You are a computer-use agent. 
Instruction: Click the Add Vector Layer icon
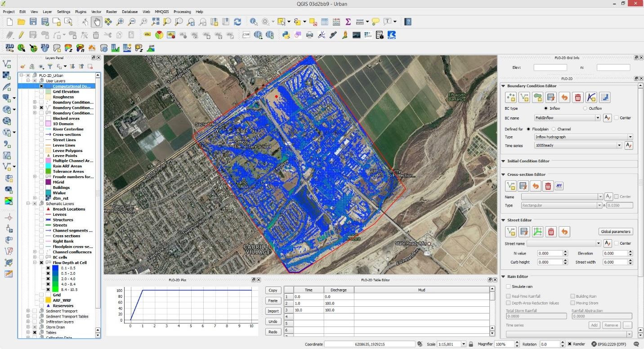(7, 64)
